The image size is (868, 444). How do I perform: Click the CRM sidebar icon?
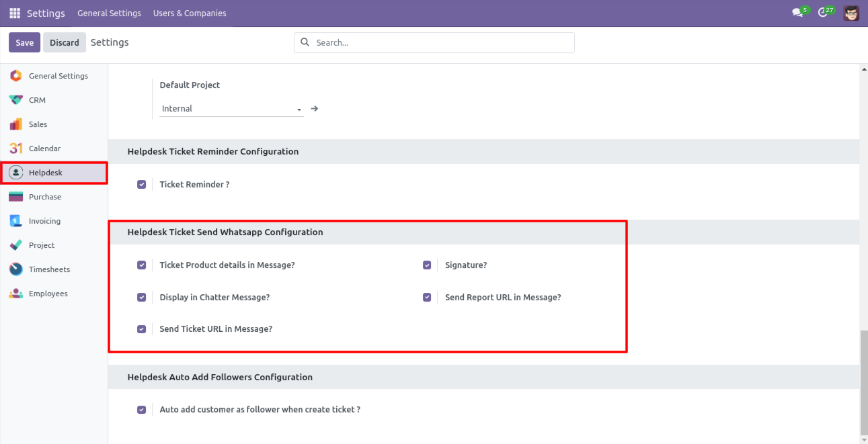coord(16,100)
